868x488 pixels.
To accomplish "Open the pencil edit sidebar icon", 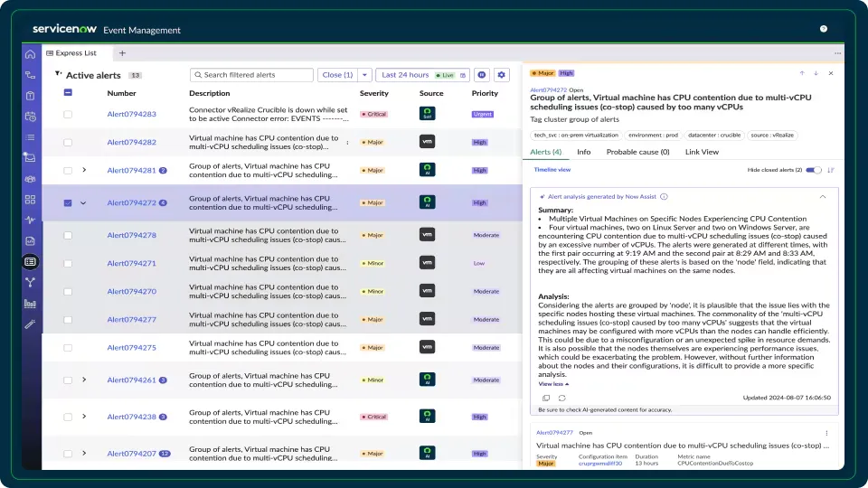I will click(31, 324).
